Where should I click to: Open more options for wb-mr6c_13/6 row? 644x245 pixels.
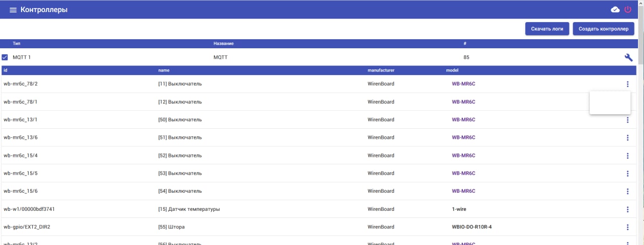coord(627,138)
